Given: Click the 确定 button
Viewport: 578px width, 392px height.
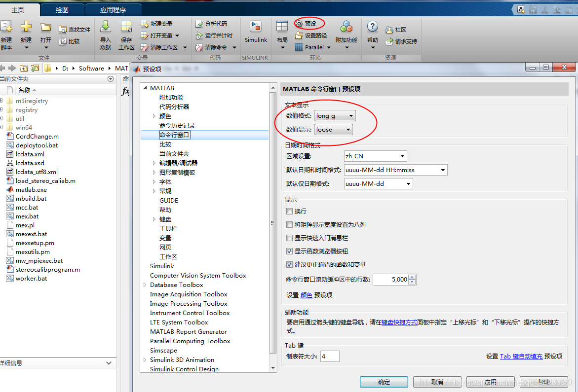Looking at the screenshot, I should [x=384, y=382].
